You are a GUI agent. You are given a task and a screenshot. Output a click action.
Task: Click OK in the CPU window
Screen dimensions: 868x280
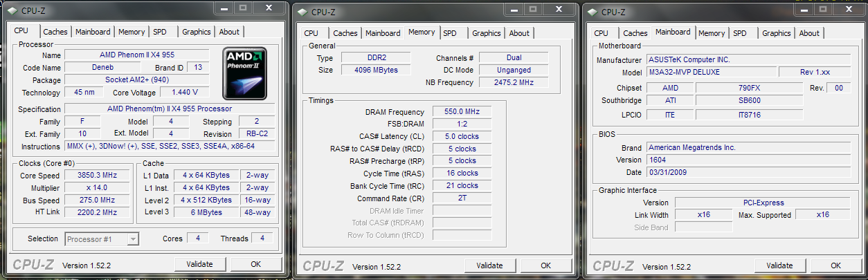pos(256,264)
